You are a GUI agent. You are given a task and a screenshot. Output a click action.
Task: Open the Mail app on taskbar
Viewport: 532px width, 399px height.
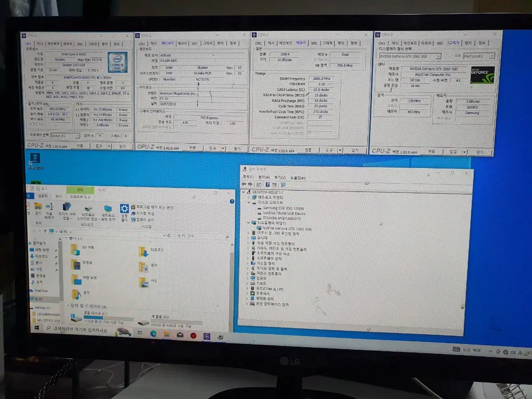[180, 335]
